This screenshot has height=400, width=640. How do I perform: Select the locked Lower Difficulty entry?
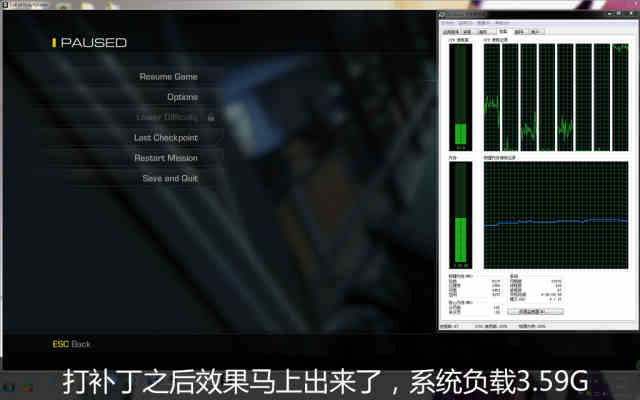[167, 117]
